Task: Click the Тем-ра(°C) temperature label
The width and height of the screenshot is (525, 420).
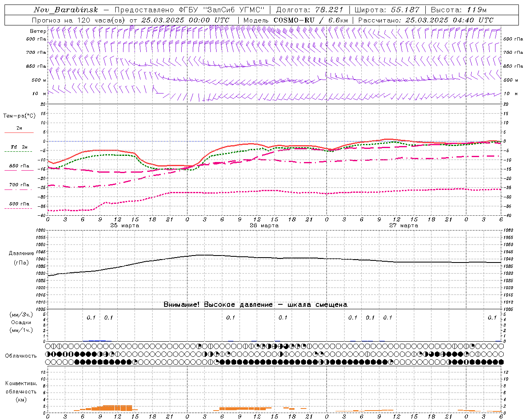Action: pos(20,116)
